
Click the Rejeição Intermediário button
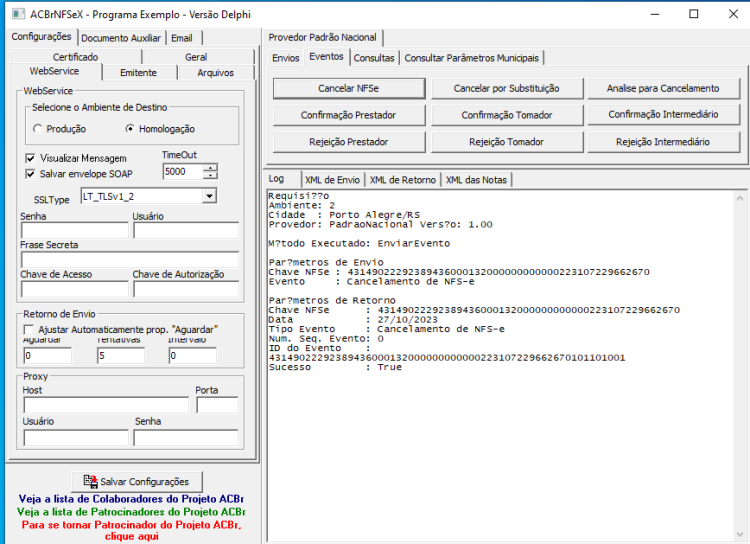pyautogui.click(x=663, y=142)
